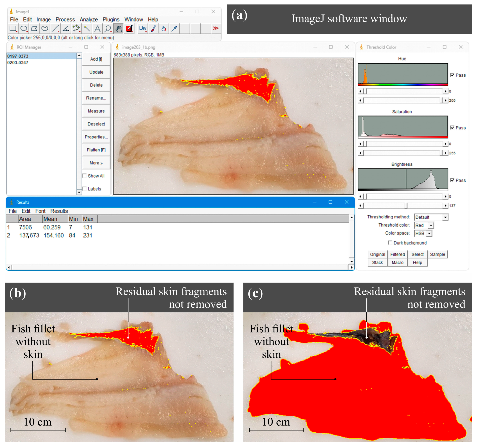Viewport: 477px width, 448px height.
Task: Select the Text tool
Action: click(x=97, y=29)
